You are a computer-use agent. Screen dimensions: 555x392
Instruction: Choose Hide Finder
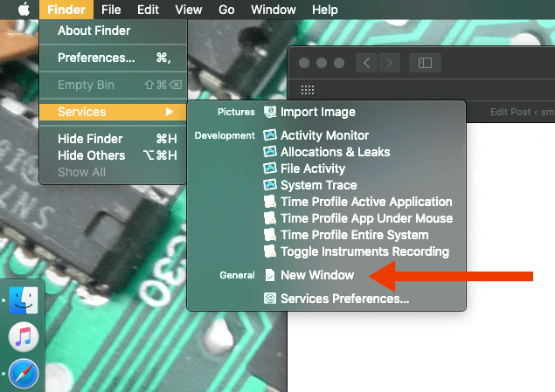click(90, 139)
